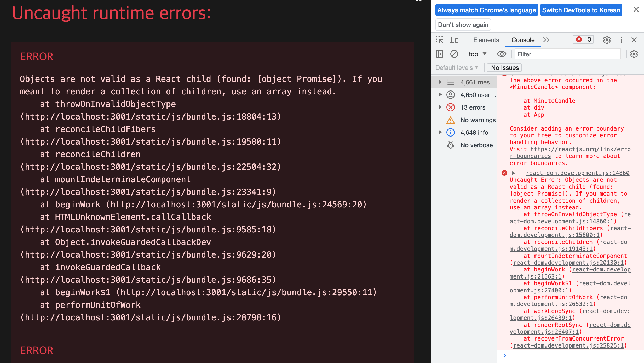The height and width of the screenshot is (363, 644).
Task: Close the DevTools panel
Action: (634, 40)
